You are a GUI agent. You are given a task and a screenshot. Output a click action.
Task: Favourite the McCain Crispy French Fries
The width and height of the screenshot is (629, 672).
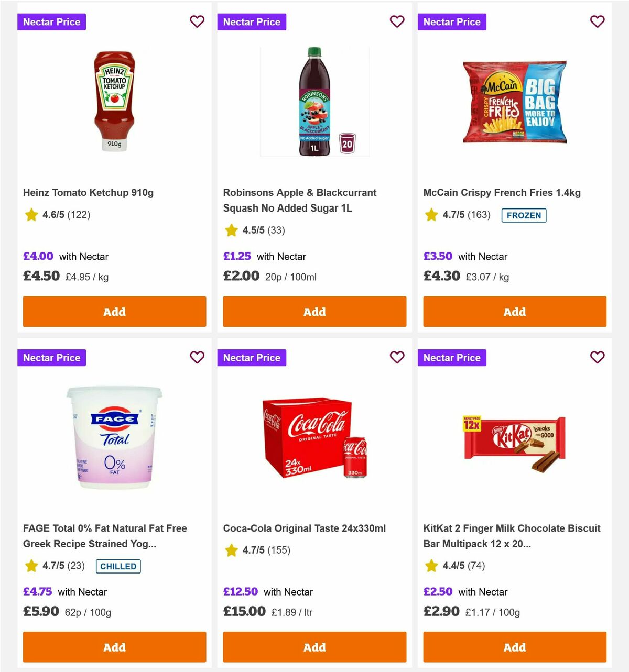[x=598, y=21]
